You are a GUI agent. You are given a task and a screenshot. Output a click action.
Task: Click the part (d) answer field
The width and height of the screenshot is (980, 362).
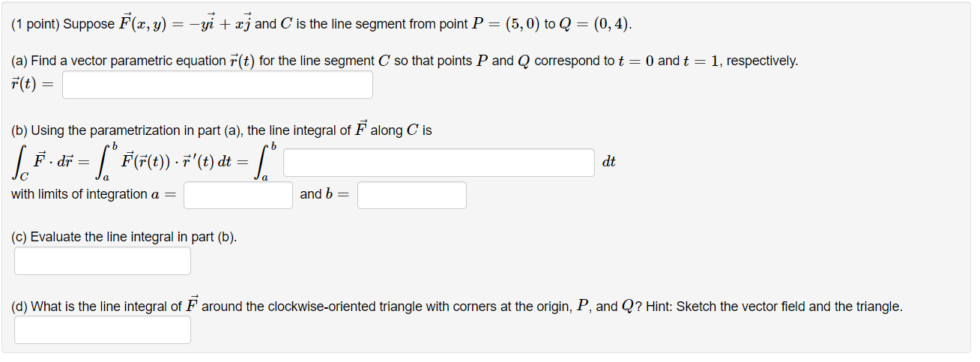[x=103, y=330]
